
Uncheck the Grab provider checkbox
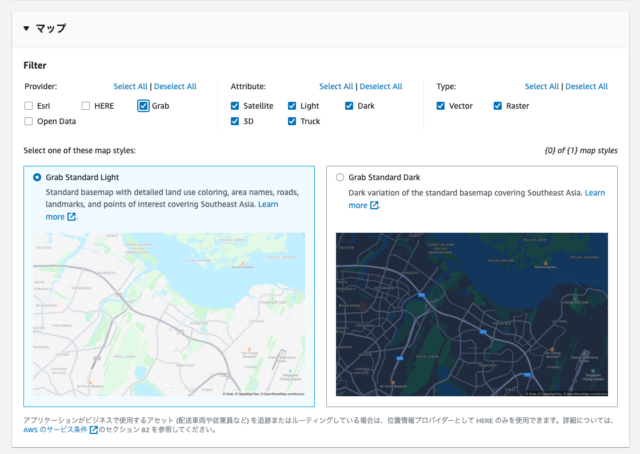pos(143,106)
